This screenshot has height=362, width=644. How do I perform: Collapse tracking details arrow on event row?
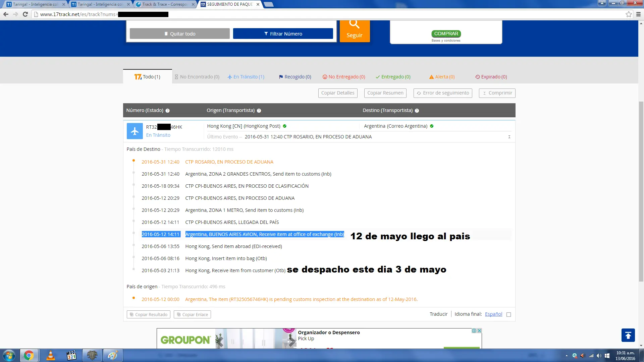point(509,137)
